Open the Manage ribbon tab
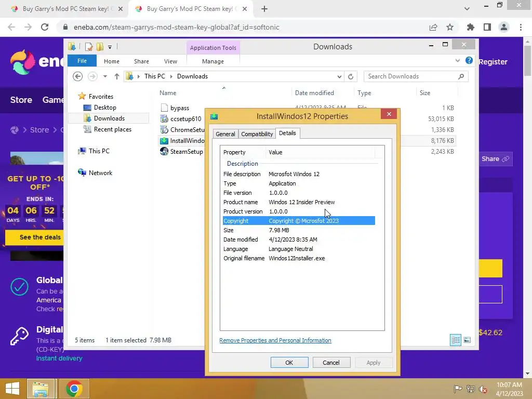This screenshot has height=399, width=532. [212, 61]
